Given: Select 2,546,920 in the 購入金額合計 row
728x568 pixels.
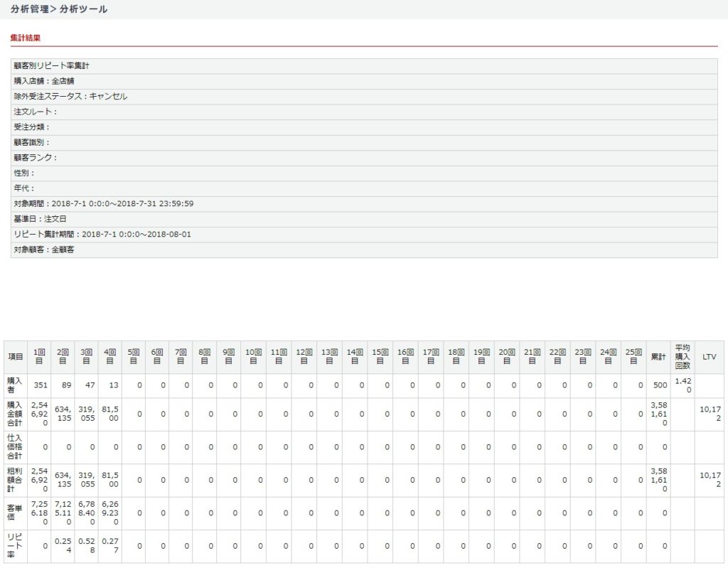Looking at the screenshot, I should pos(40,414).
